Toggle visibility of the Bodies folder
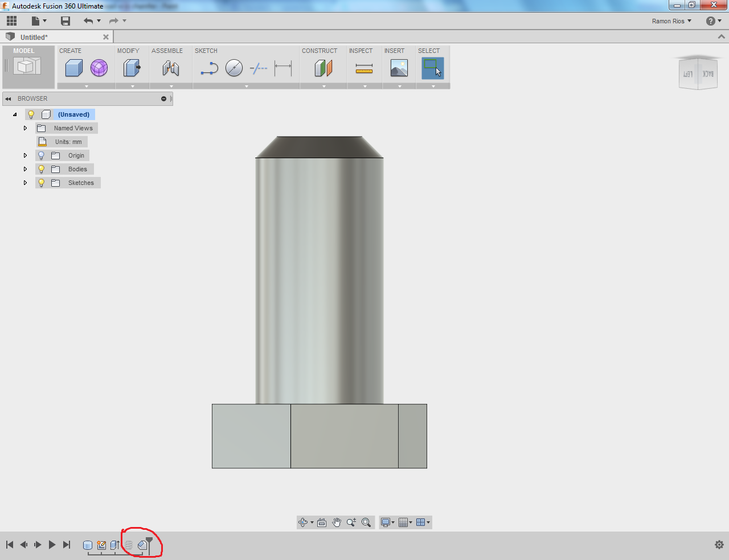The height and width of the screenshot is (560, 729). point(41,169)
